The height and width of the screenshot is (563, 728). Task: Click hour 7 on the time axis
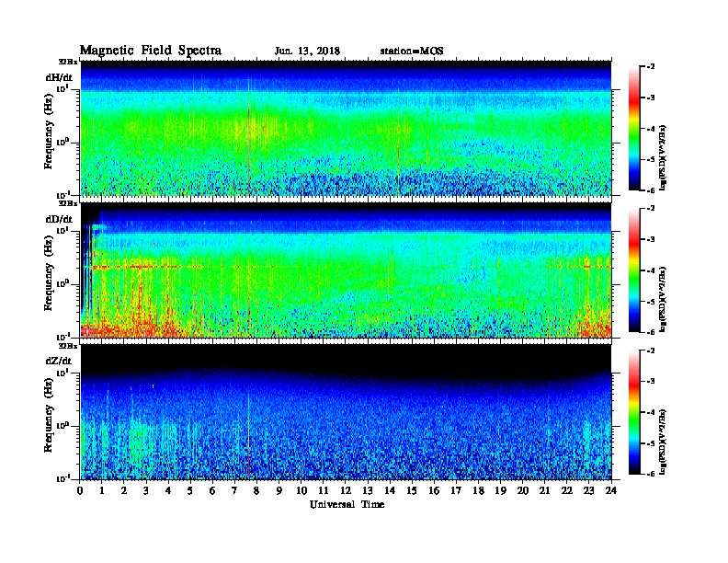coord(235,490)
